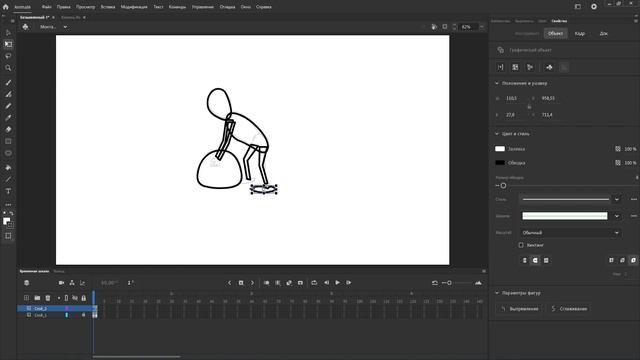Open the Справка menu
This screenshot has width=640, height=360.
pos(264,7)
